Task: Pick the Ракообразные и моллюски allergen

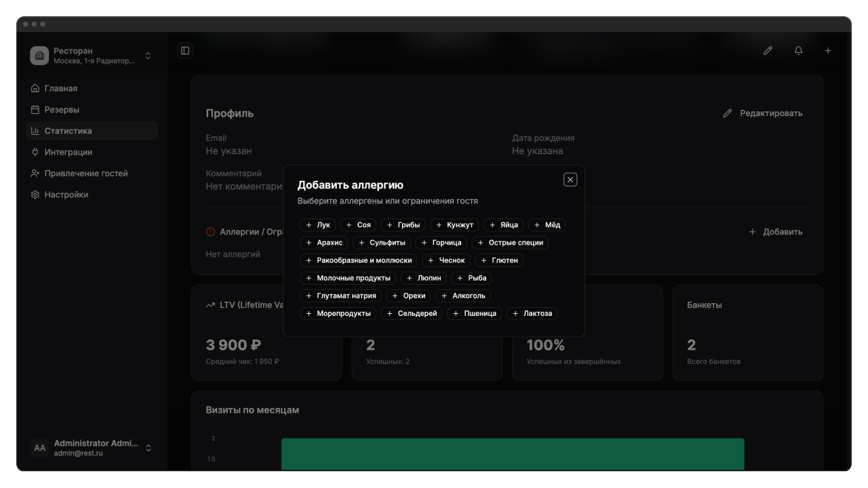Action: [x=357, y=260]
